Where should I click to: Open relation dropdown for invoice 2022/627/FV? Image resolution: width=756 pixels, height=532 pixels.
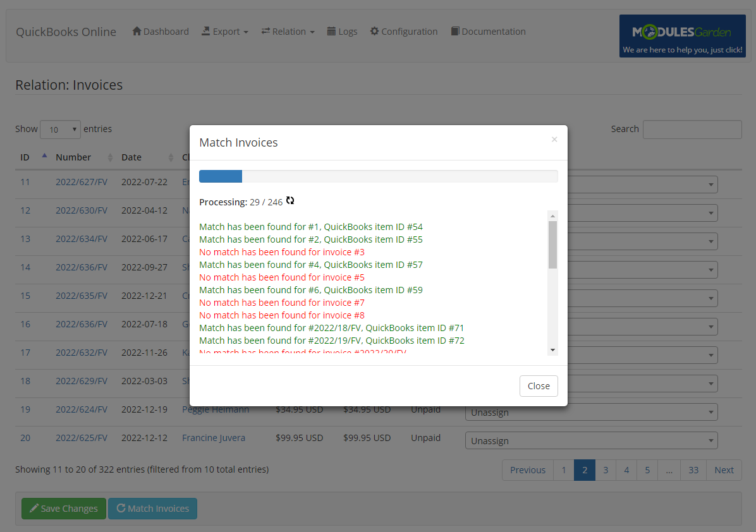642,184
